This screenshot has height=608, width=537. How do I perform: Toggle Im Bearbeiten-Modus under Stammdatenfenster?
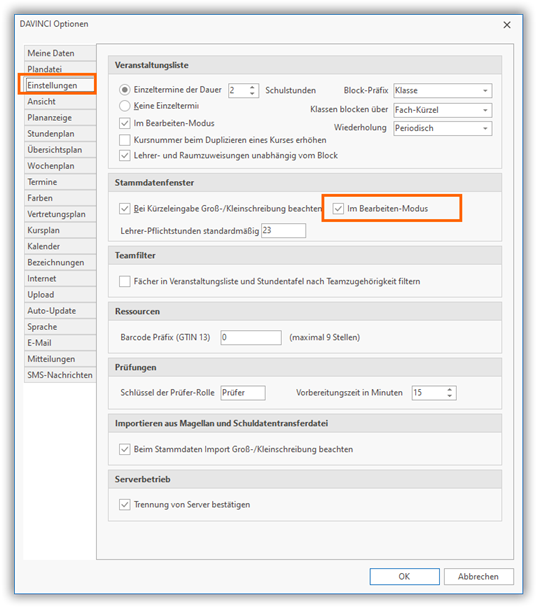(x=338, y=209)
